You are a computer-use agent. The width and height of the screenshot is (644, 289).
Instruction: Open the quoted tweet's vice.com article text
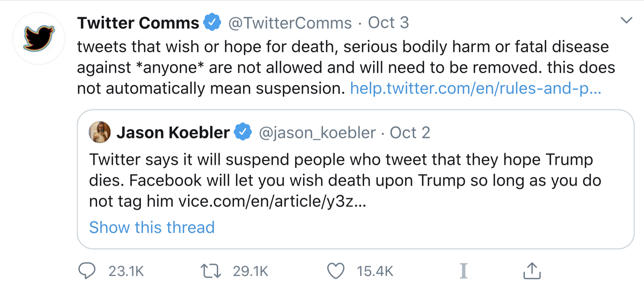(x=272, y=201)
